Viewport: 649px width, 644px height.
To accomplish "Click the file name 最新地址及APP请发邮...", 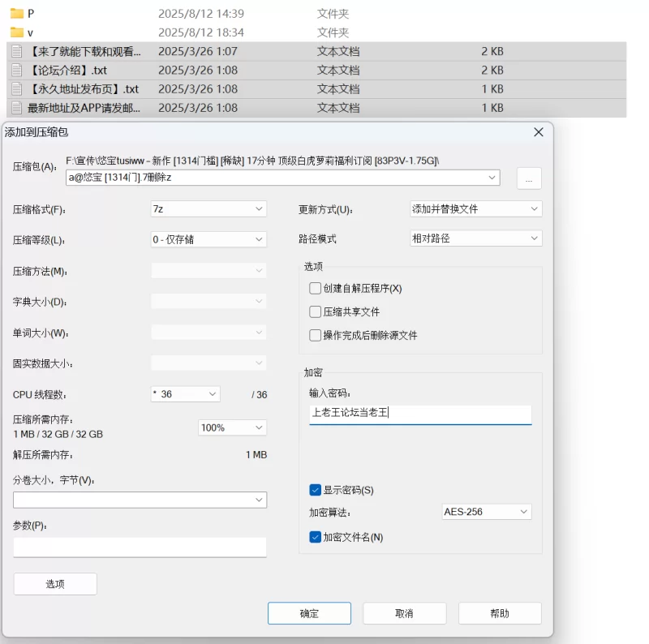I will tap(84, 108).
